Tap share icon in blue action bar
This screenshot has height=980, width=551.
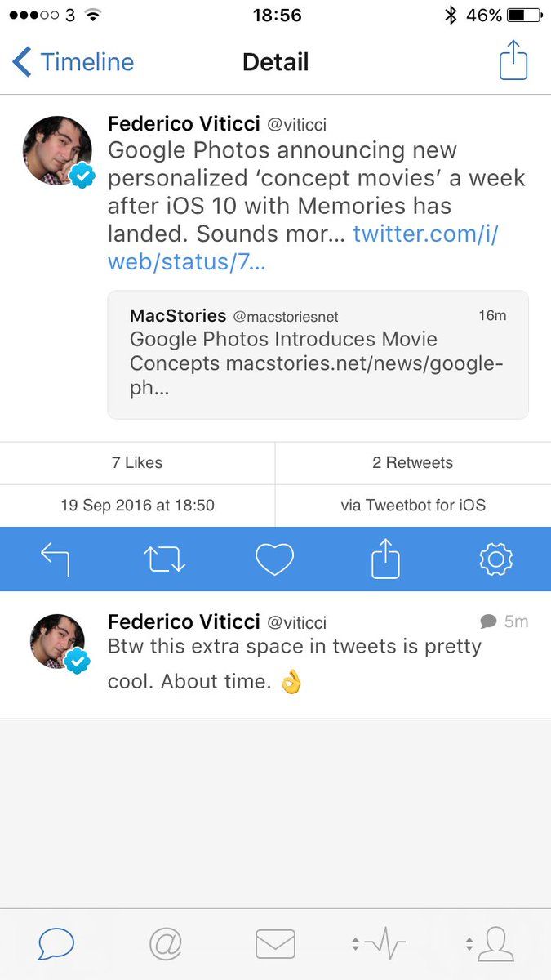[x=385, y=559]
